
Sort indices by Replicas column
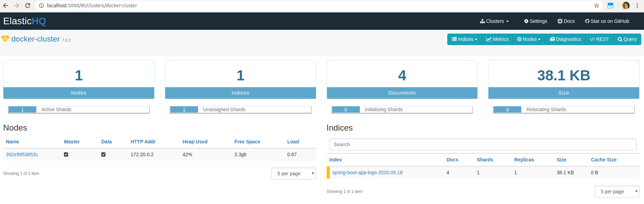(x=524, y=160)
